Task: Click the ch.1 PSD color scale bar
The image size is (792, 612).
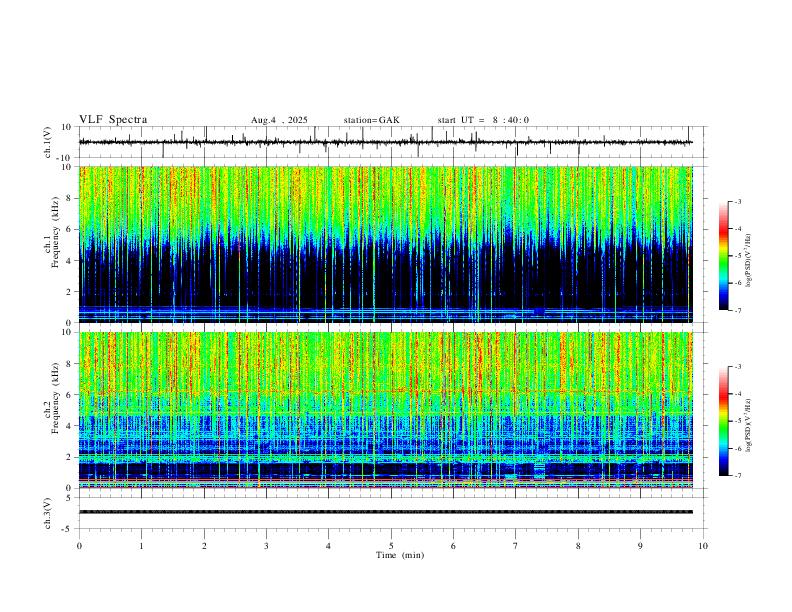Action: [723, 256]
